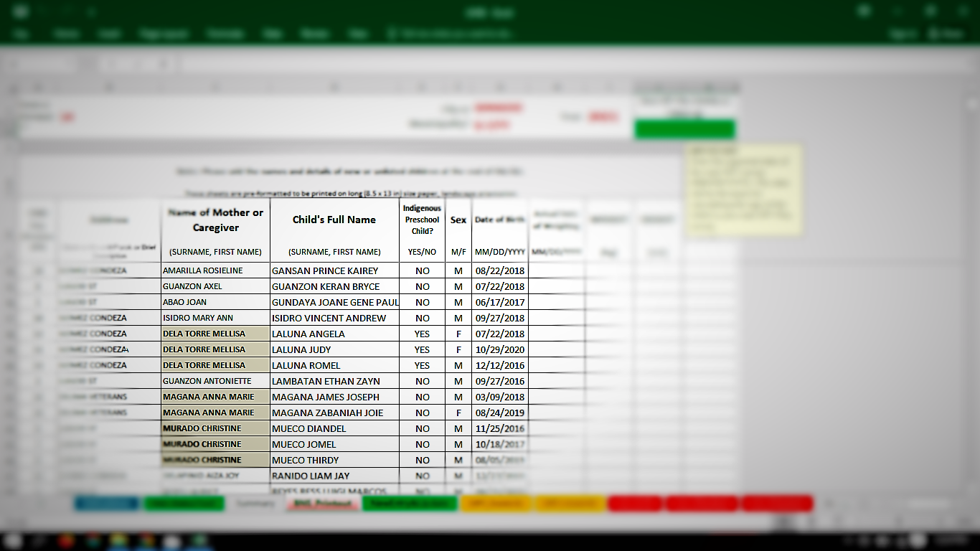Select the ABAO JOAN cell
Screen dimensions: 980x551
pos(216,302)
